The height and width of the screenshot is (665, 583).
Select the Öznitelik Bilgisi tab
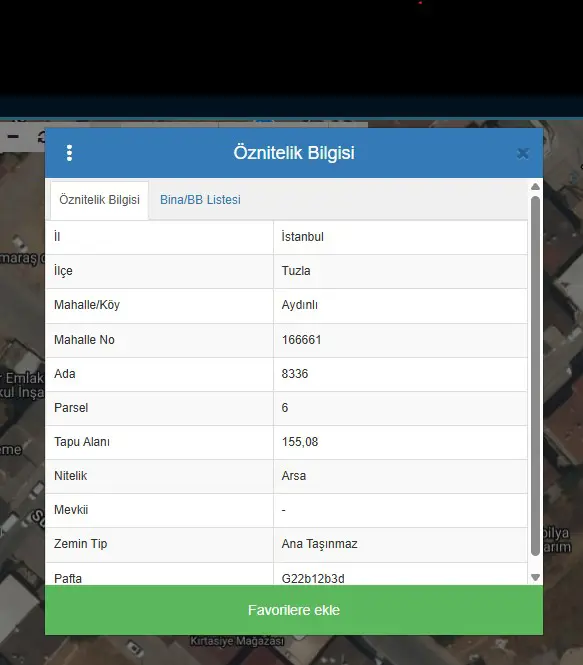(99, 200)
